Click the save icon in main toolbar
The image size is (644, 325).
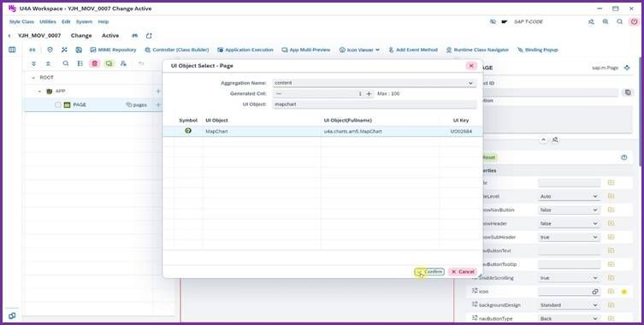pos(79,50)
